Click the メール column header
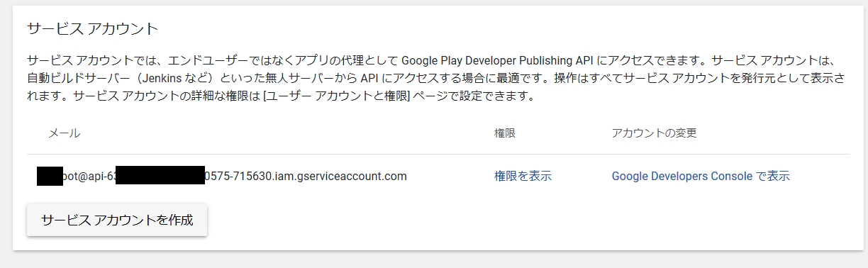 [x=64, y=133]
